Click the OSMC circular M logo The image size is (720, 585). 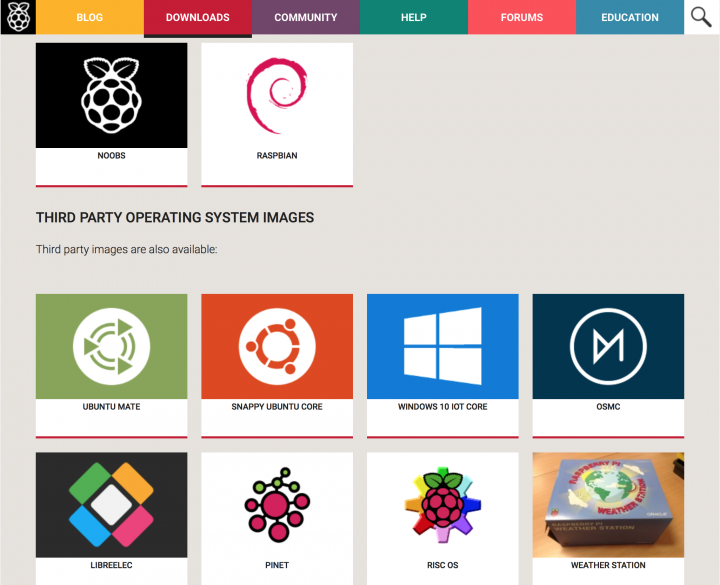click(x=608, y=346)
